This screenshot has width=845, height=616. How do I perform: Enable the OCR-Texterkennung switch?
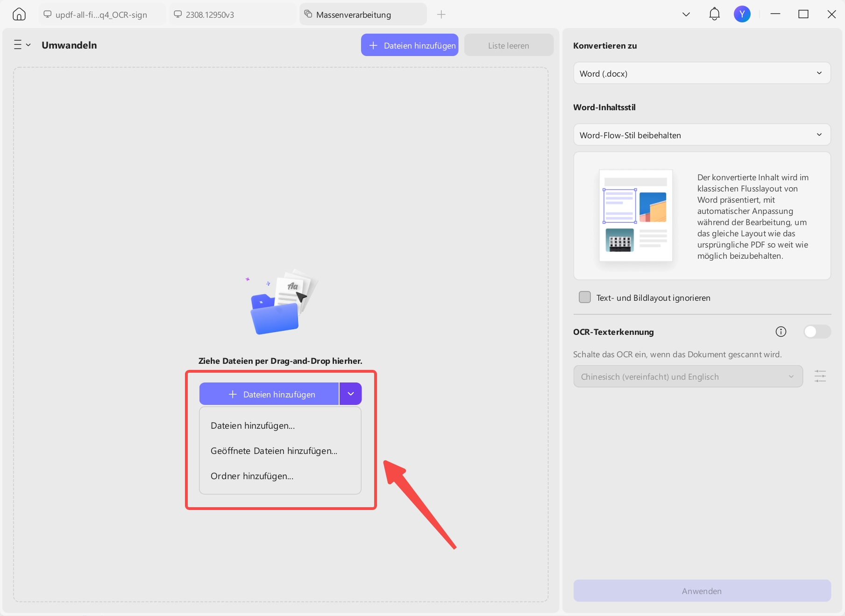(817, 332)
